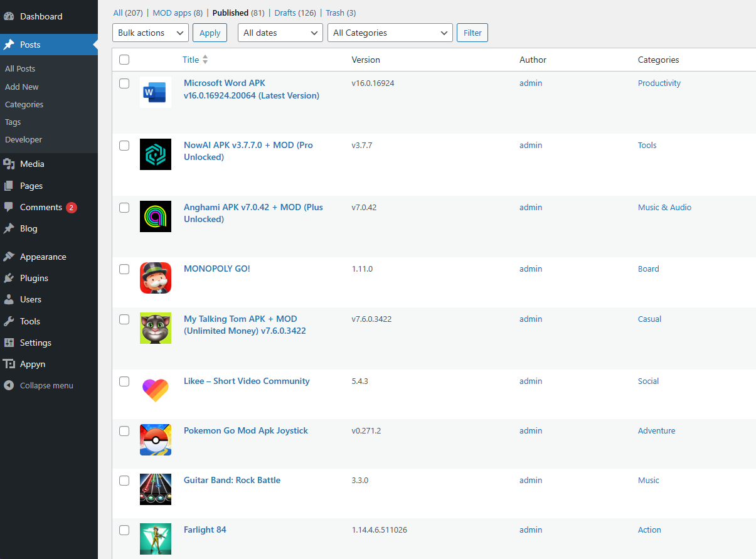This screenshot has width=756, height=559.
Task: Open the Microsoft Word APK post title
Action: [252, 89]
